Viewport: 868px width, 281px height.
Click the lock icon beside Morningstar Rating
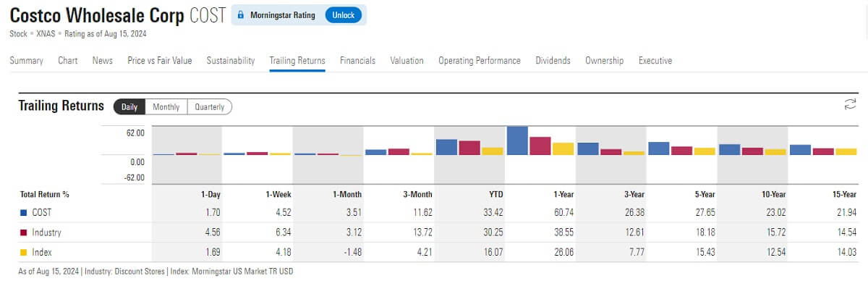pyautogui.click(x=241, y=14)
